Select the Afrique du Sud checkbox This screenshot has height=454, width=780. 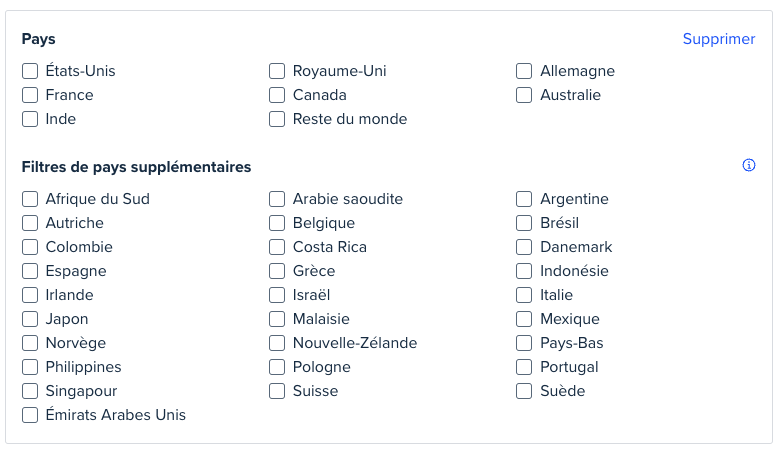pos(30,199)
